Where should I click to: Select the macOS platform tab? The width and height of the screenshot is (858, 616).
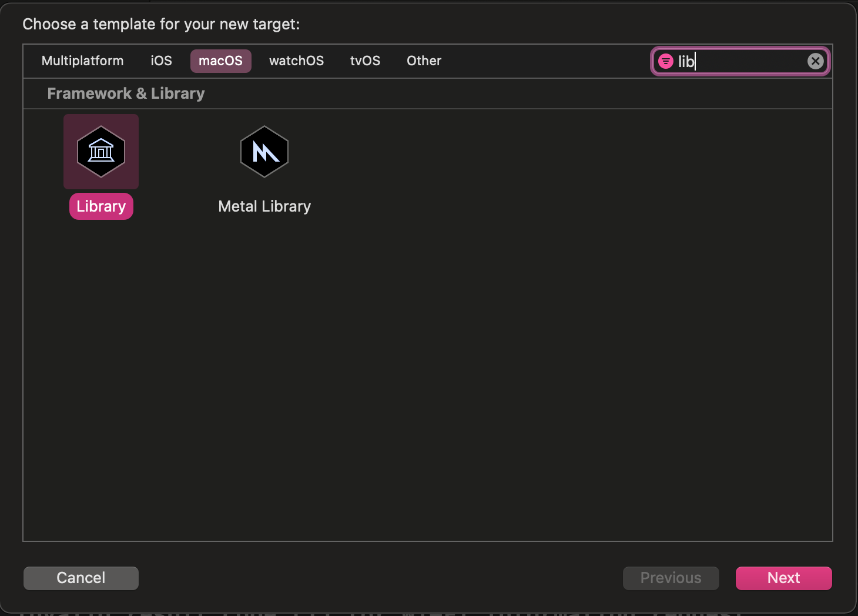pyautogui.click(x=221, y=61)
